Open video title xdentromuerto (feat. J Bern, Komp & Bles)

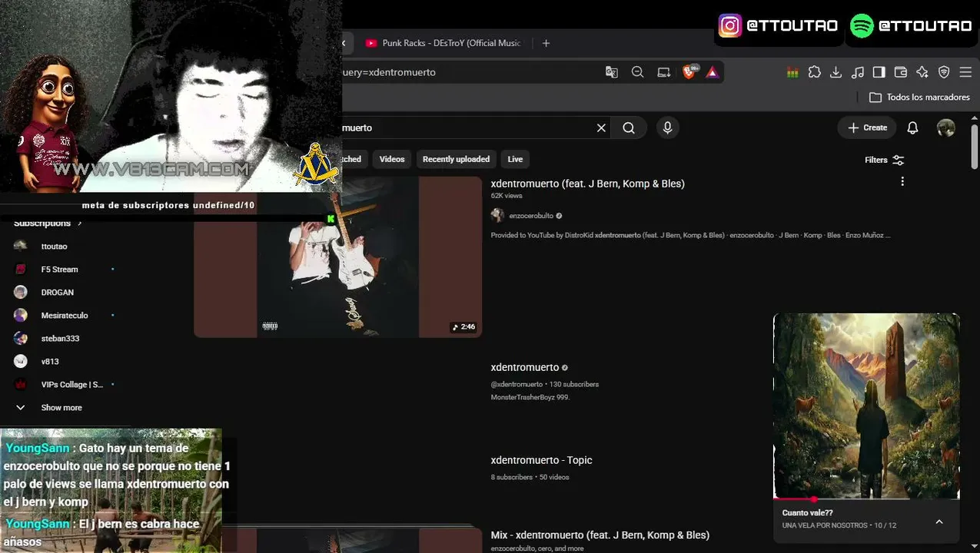[x=588, y=184]
